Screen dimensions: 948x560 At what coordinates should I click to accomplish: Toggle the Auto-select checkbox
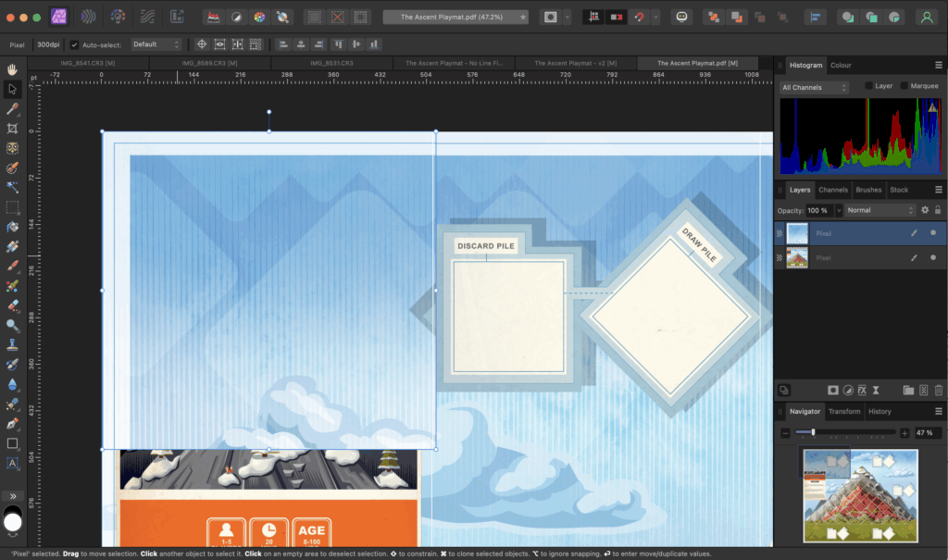pos(74,44)
